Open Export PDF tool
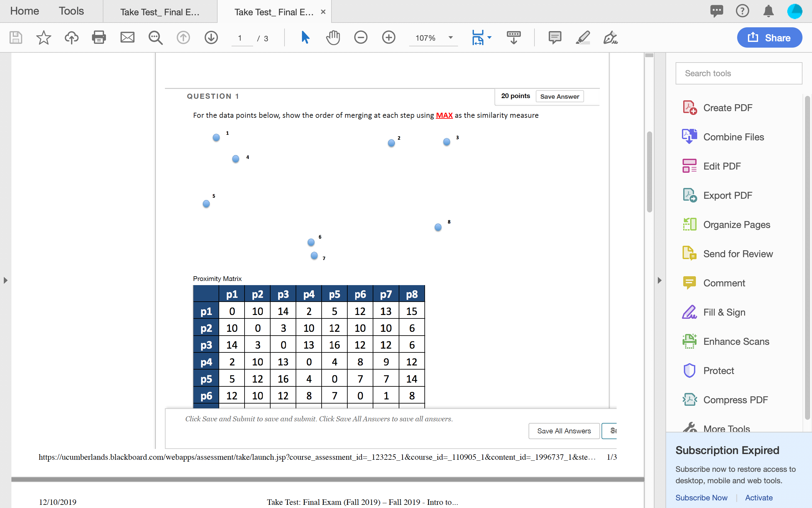Viewport: 812px width, 508px height. [717, 196]
